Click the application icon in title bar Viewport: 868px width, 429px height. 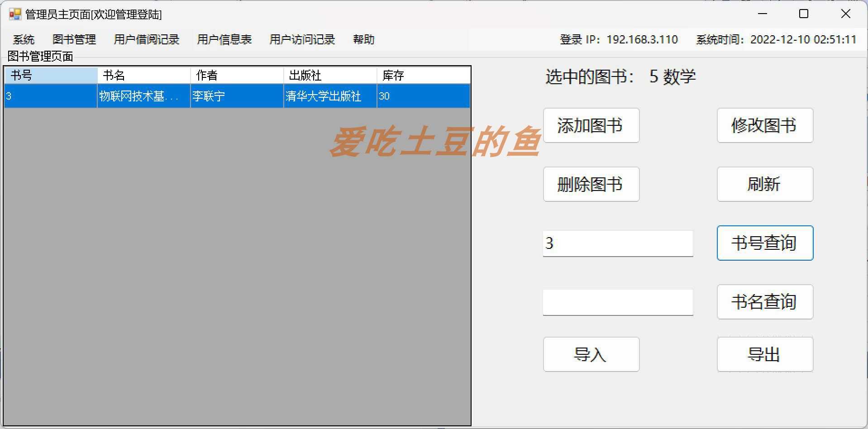tap(14, 14)
